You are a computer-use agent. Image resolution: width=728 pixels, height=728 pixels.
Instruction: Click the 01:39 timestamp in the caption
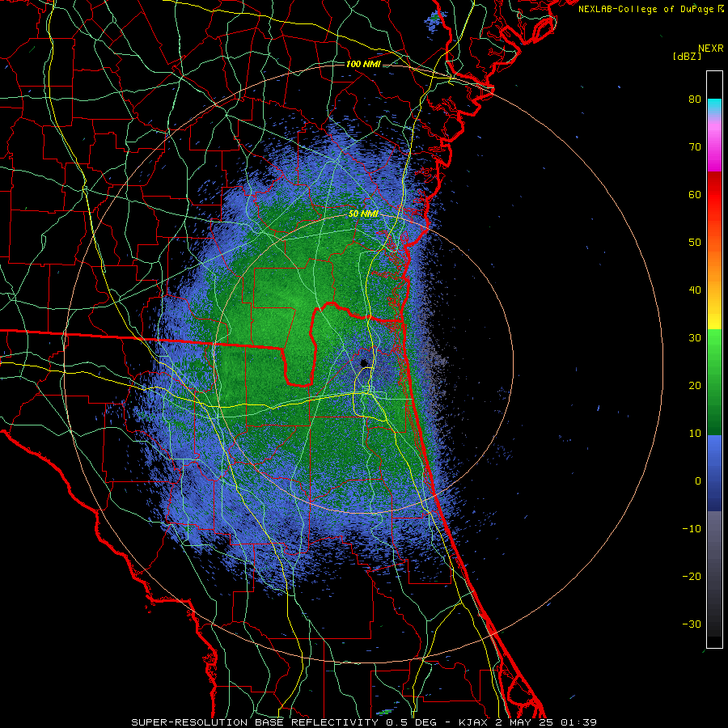click(x=579, y=722)
